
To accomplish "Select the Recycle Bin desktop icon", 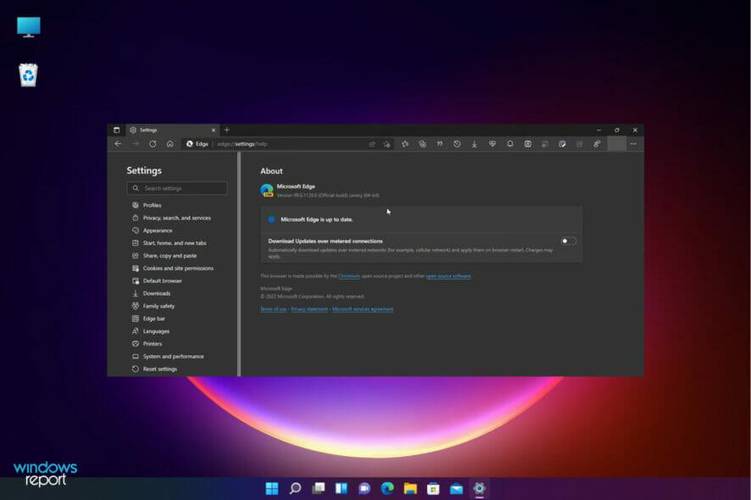I will pyautogui.click(x=28, y=75).
